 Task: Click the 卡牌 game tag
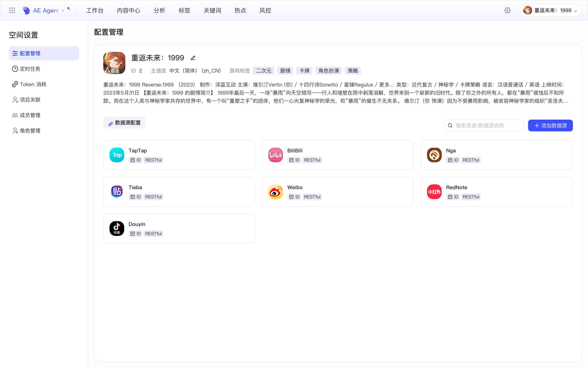tap(304, 71)
